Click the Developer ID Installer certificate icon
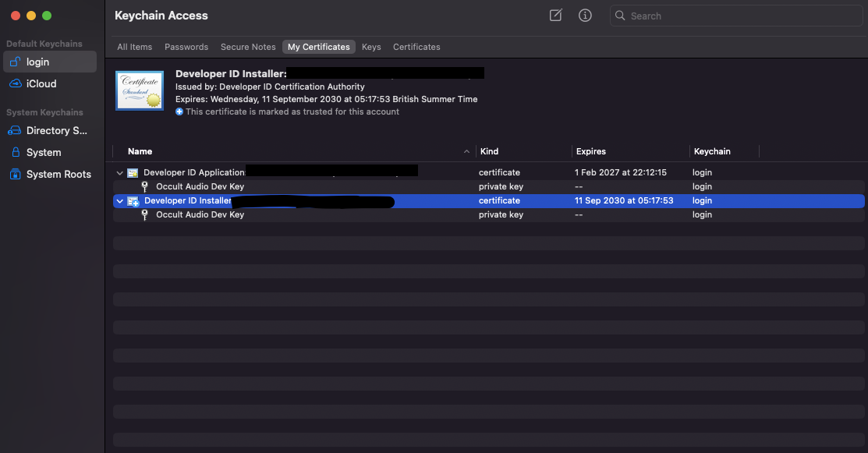Image resolution: width=868 pixels, height=453 pixels. [133, 201]
